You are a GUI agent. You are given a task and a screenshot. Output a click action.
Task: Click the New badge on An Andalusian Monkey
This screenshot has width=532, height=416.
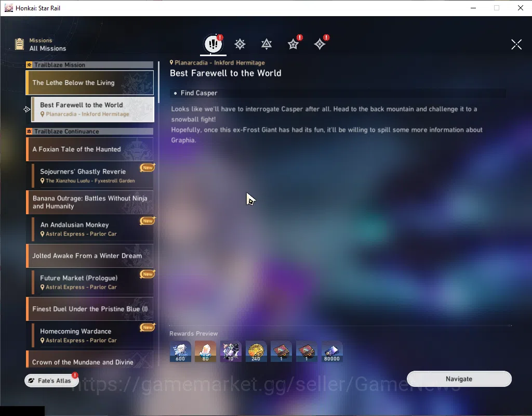click(x=148, y=220)
